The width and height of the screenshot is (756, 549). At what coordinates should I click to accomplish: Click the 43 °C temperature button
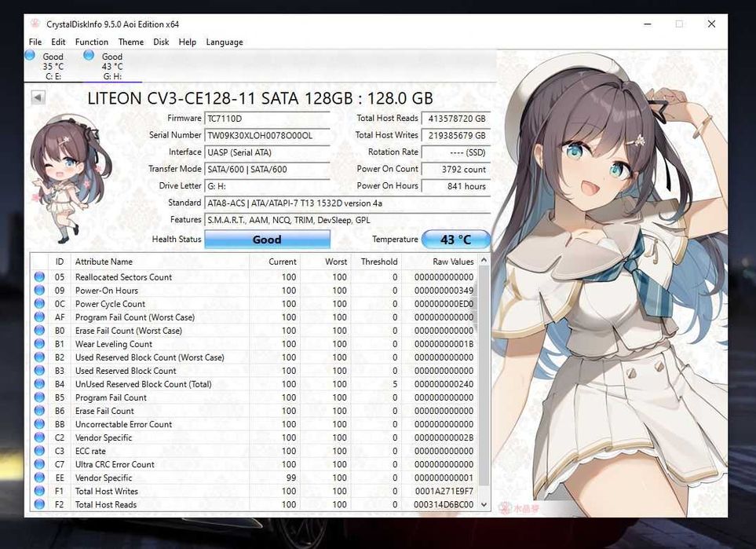click(455, 240)
